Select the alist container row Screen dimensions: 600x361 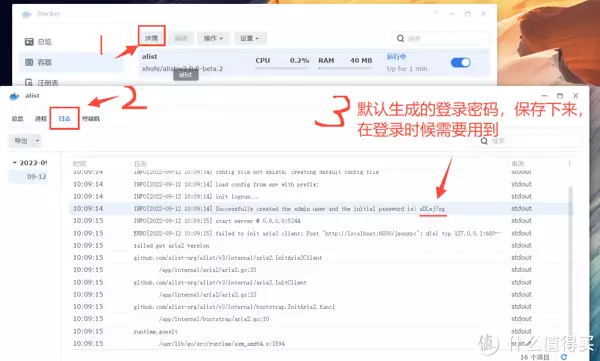tap(314, 62)
